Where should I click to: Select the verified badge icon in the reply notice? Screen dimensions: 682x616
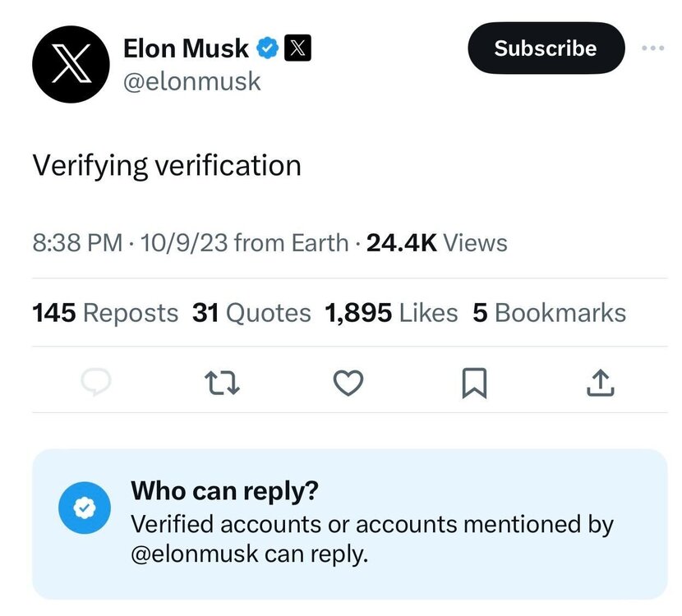click(x=84, y=508)
